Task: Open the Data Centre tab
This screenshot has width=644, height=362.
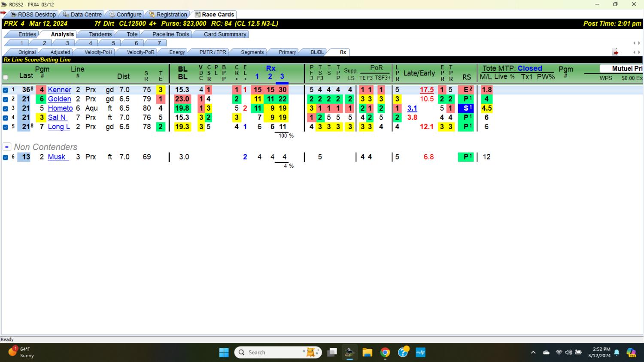Action: (82, 14)
